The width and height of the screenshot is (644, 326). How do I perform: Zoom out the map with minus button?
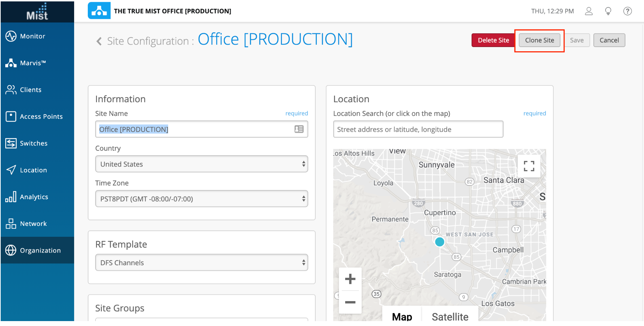click(350, 302)
